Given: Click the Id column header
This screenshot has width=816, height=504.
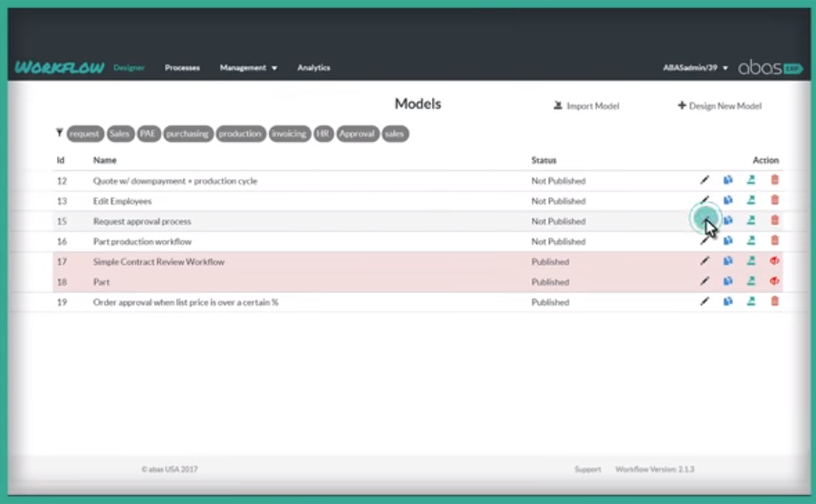Looking at the screenshot, I should 61,160.
